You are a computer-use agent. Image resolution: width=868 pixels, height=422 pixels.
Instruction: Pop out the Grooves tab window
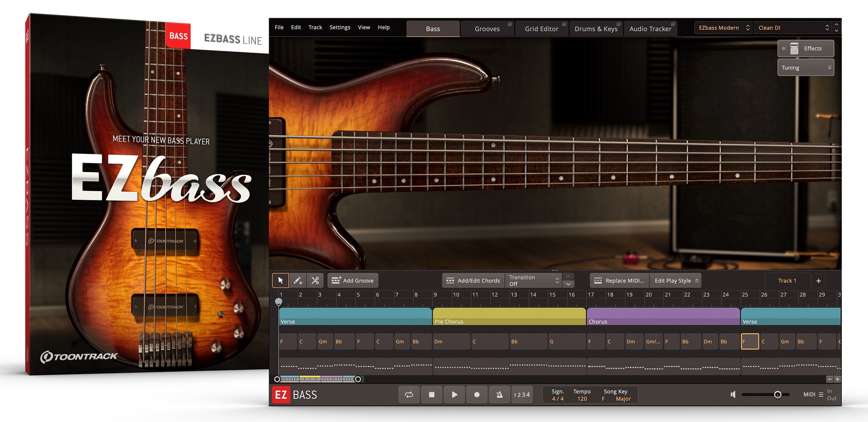tap(510, 24)
